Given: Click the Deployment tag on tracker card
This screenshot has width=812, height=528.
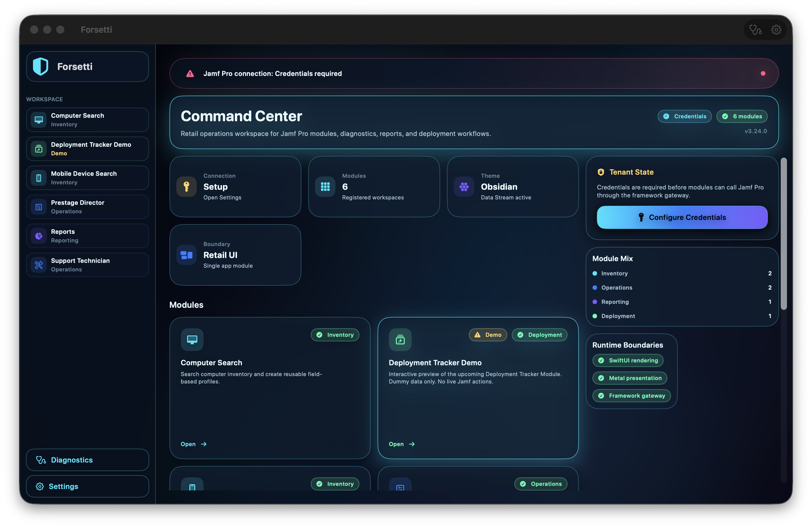Looking at the screenshot, I should [x=539, y=335].
